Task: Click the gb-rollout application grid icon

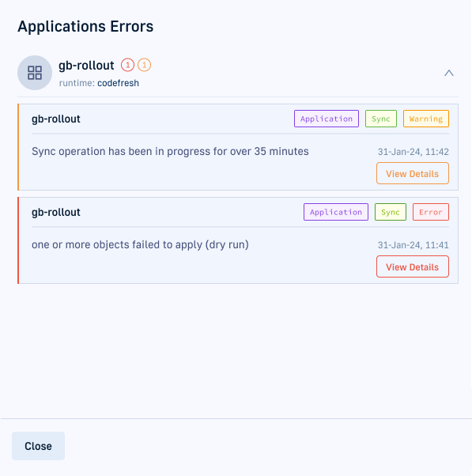Action: [x=35, y=73]
